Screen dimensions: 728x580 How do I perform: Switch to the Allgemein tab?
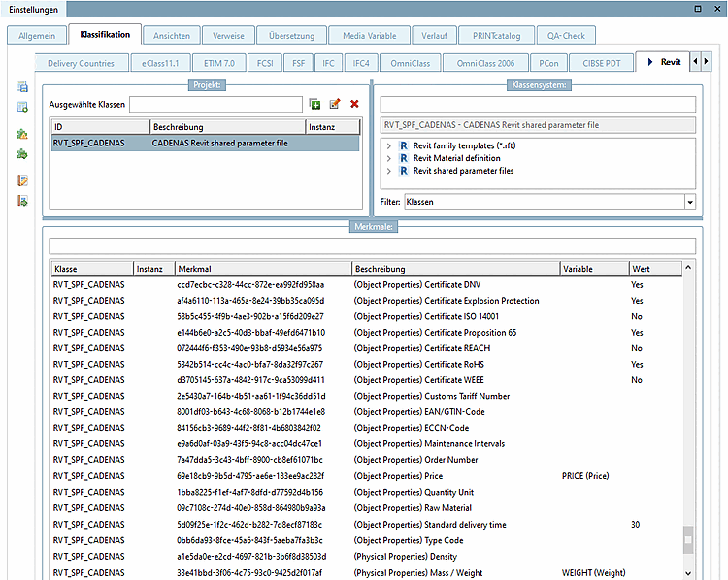point(37,36)
